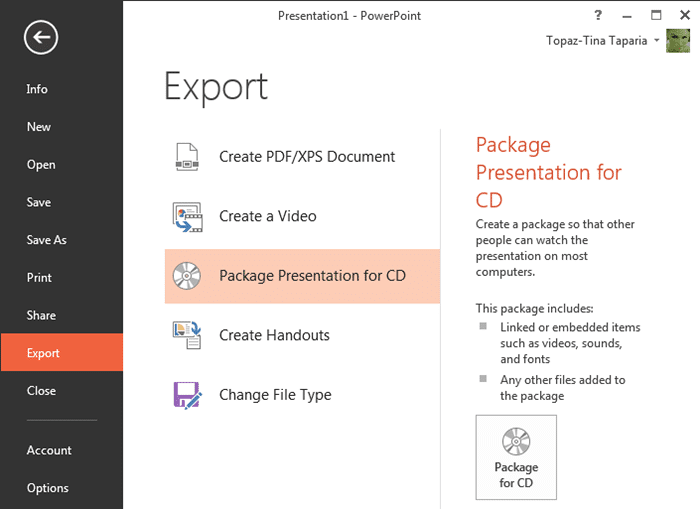Close the PowerPoint window

685,16
